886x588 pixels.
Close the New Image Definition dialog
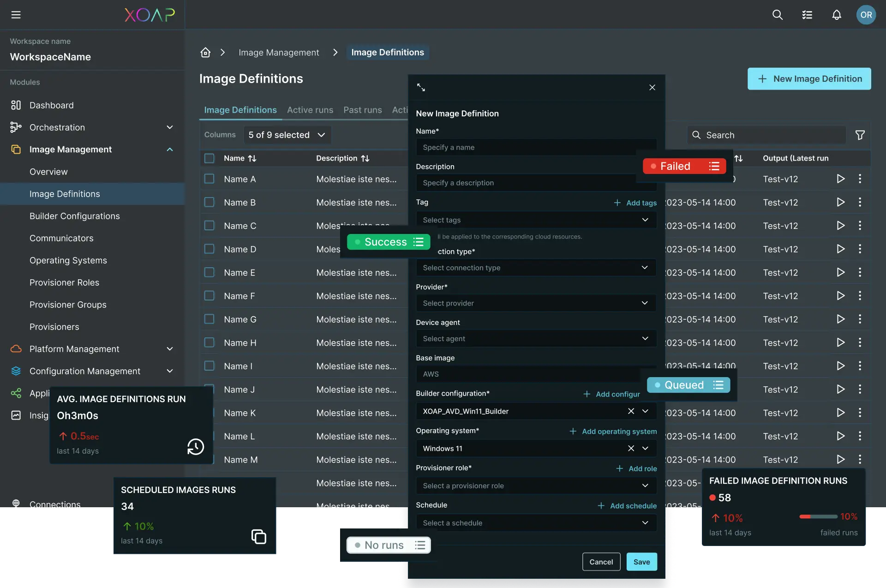652,87
